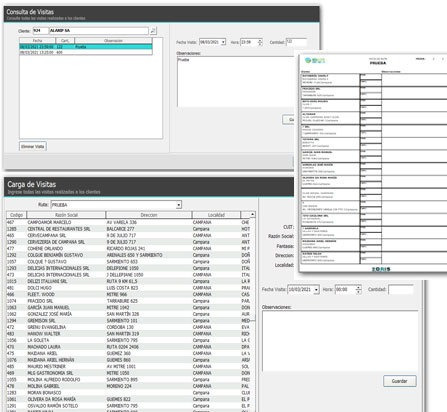Click the Observación column header in the visits list
447x412 pixels.
point(113,41)
